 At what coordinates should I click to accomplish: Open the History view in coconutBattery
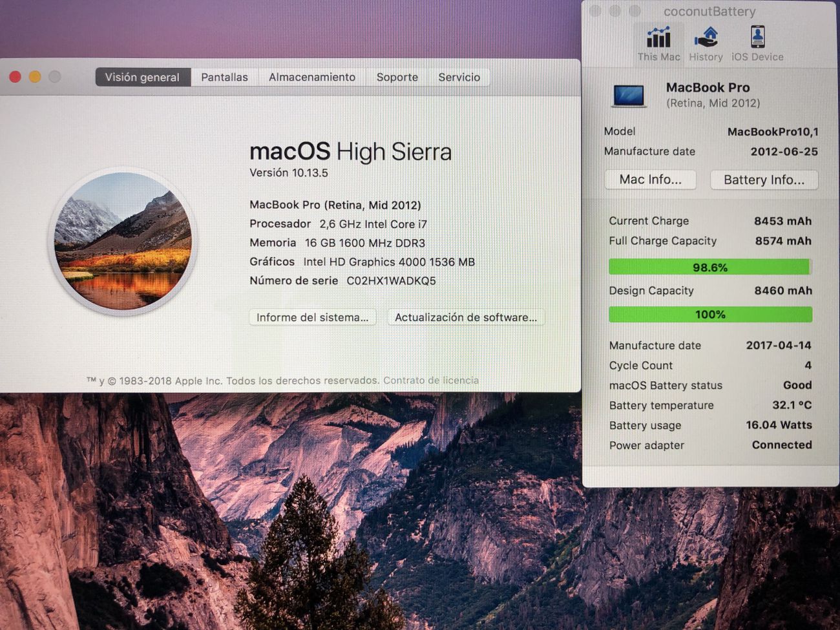[x=706, y=38]
